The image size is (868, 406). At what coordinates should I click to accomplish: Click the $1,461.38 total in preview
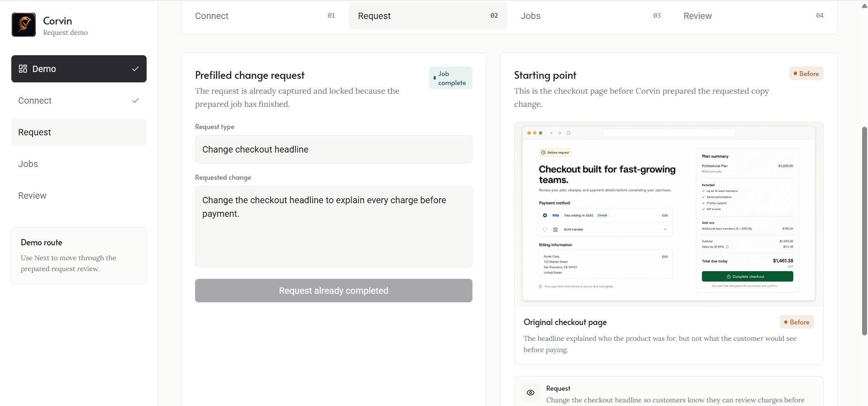point(783,261)
